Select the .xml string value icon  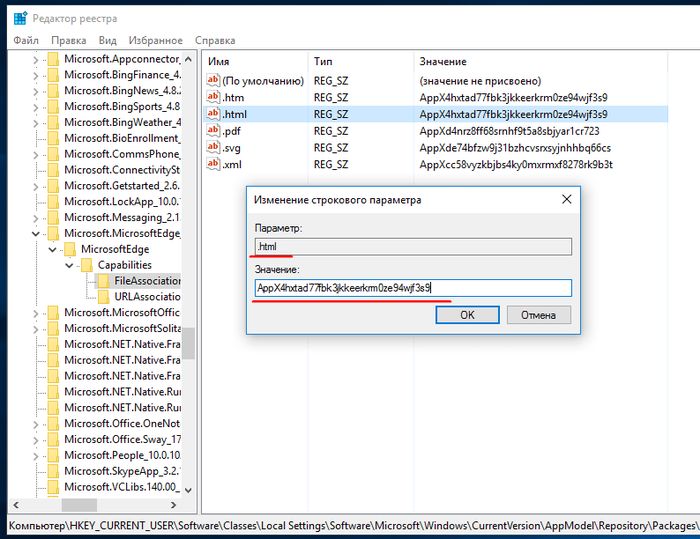click(212, 164)
